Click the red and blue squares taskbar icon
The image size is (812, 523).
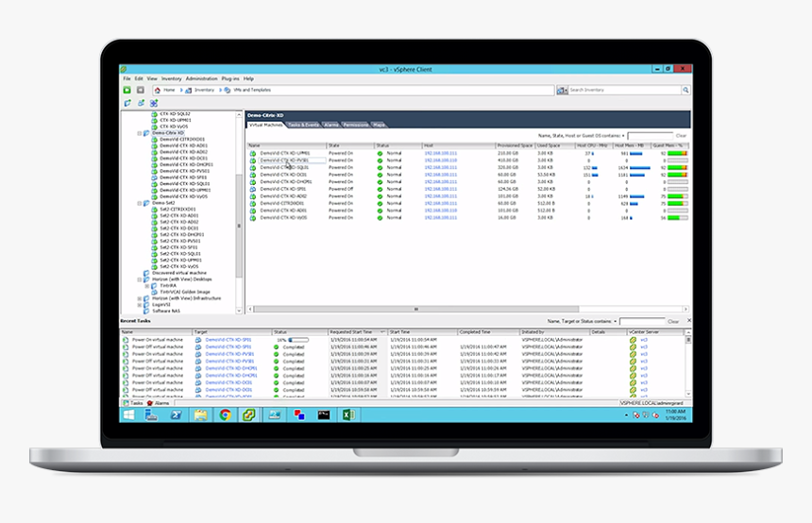(298, 414)
